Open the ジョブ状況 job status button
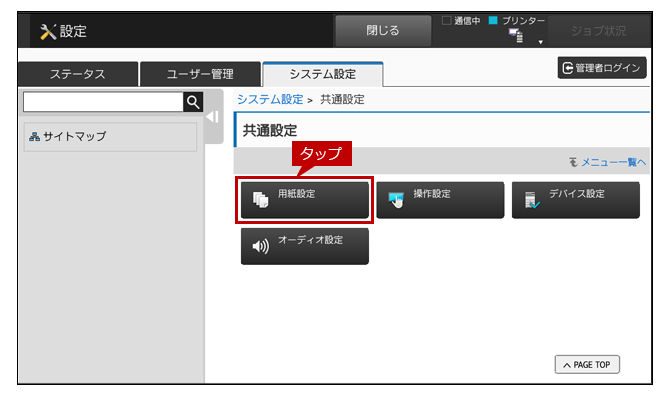670x396 pixels. (598, 31)
